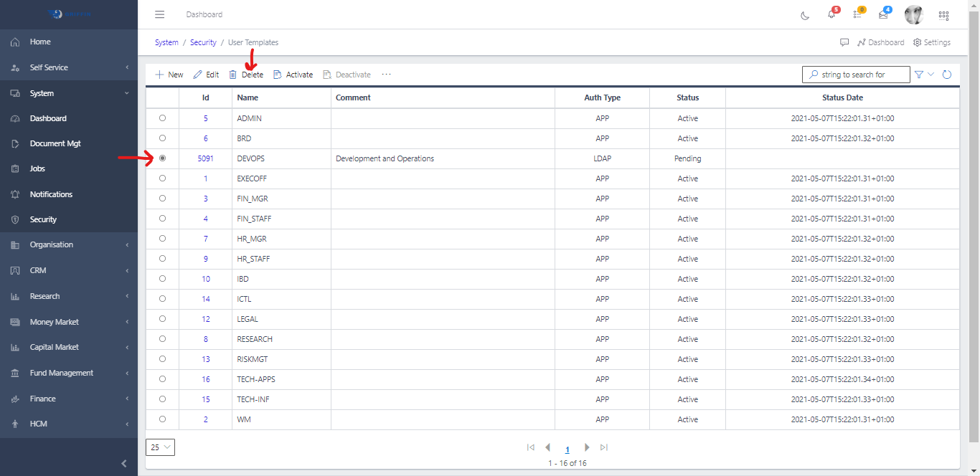
Task: Open Document Mgt in the sidebar
Action: click(55, 143)
